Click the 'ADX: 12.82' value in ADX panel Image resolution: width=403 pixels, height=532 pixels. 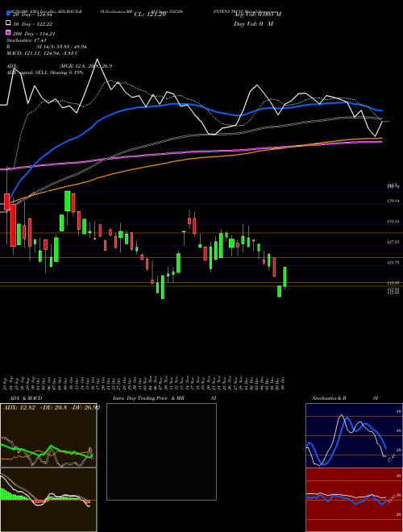[x=20, y=408]
